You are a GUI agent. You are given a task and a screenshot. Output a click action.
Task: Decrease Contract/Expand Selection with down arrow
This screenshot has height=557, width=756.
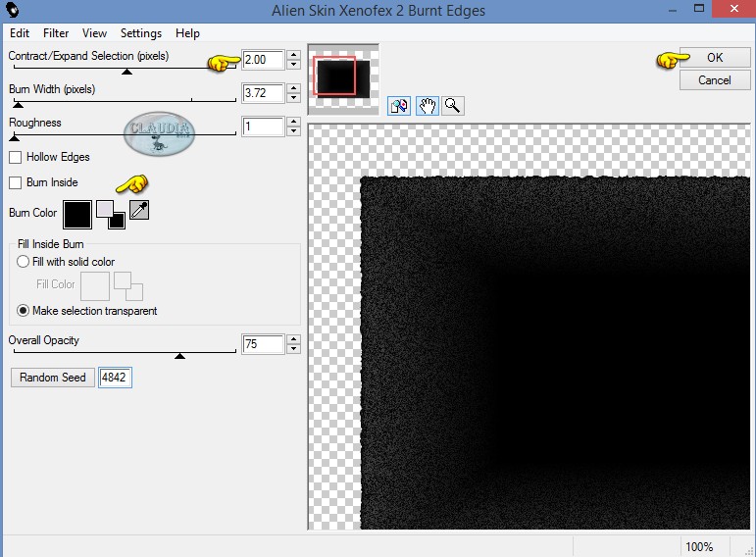point(293,65)
